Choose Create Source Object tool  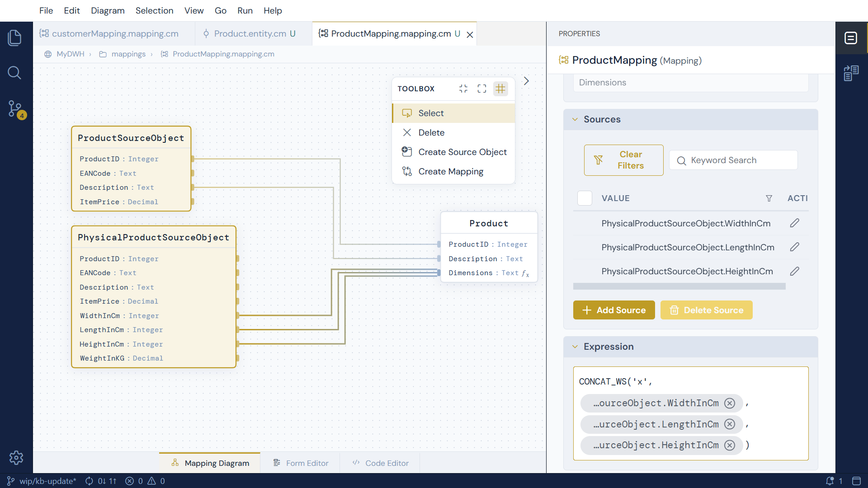click(453, 152)
